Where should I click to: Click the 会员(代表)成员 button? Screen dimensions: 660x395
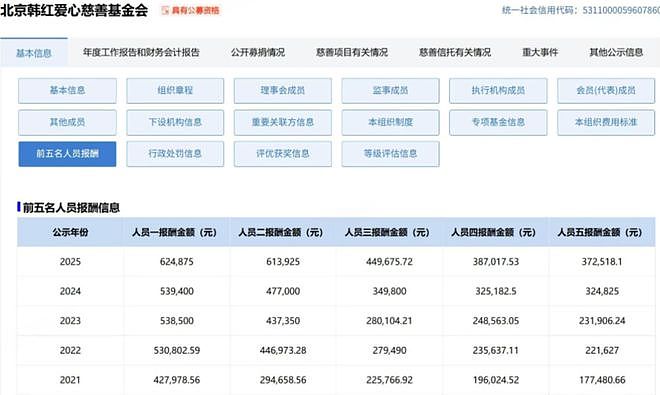(x=606, y=91)
